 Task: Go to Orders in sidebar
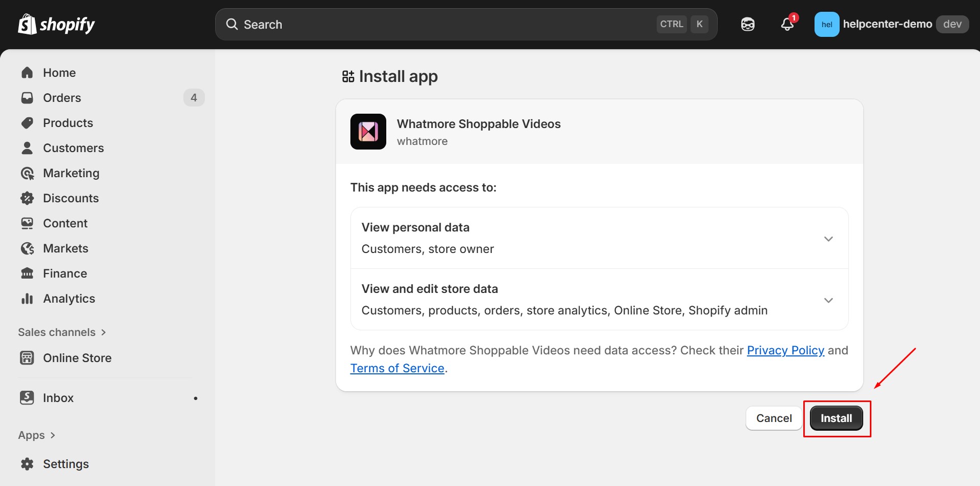pos(62,98)
